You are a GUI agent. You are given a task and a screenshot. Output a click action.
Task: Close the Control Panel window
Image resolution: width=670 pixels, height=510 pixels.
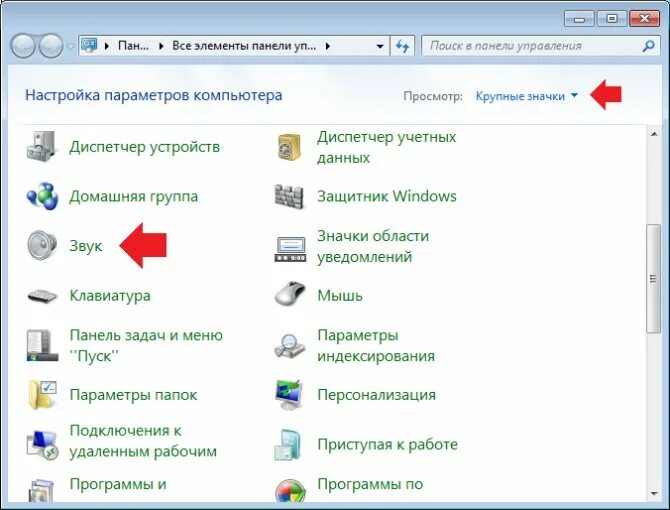[644, 19]
